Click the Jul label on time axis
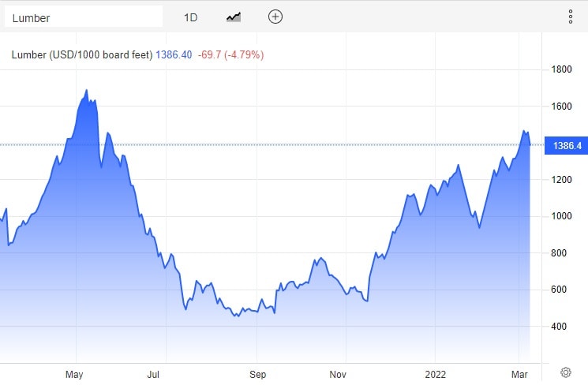The height and width of the screenshot is (385, 588). [155, 372]
